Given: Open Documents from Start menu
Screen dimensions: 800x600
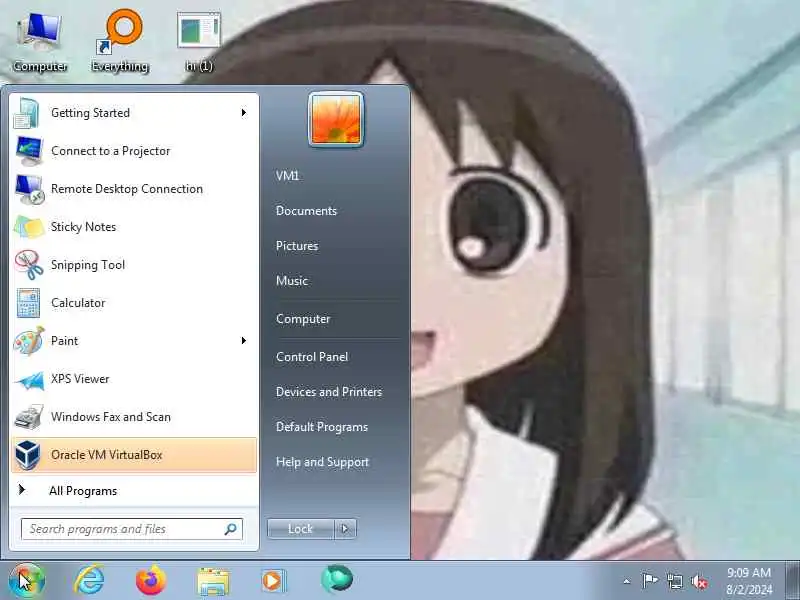Looking at the screenshot, I should pyautogui.click(x=306, y=211).
